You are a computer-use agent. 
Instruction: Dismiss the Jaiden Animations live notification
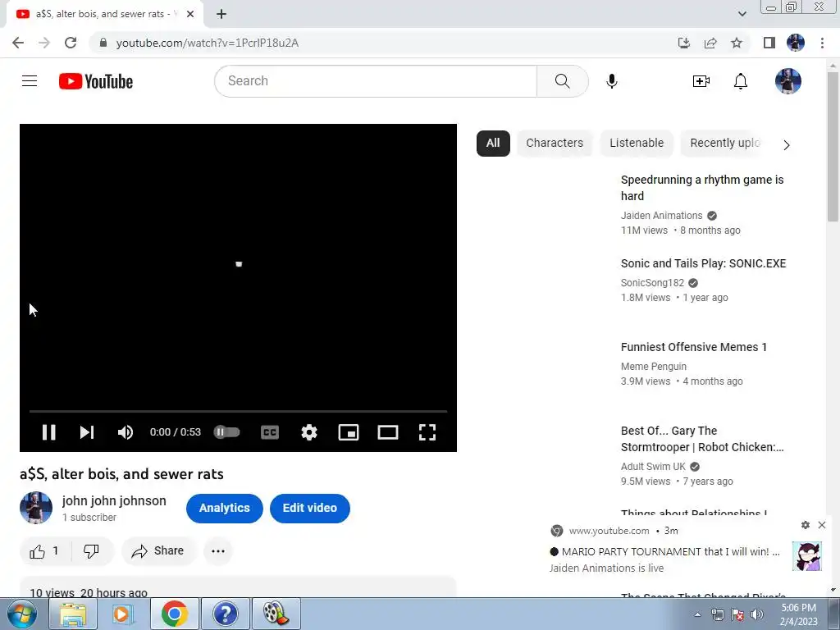(822, 525)
